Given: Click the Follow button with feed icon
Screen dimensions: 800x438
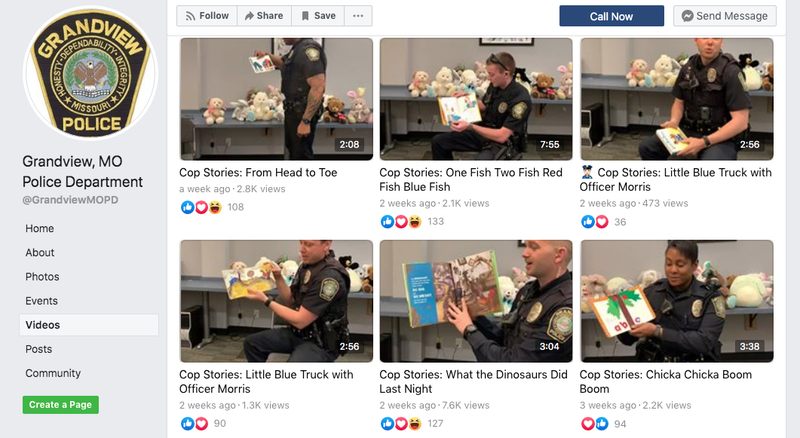Looking at the screenshot, I should point(207,16).
